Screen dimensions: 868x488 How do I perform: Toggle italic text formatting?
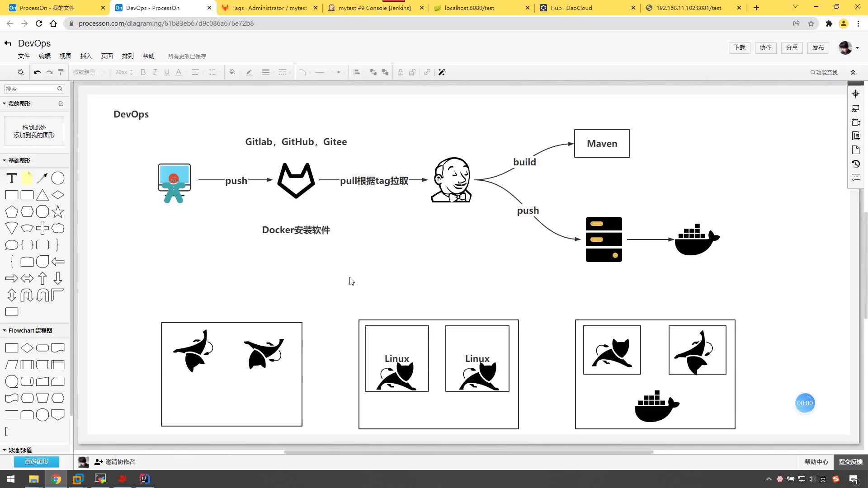(155, 72)
